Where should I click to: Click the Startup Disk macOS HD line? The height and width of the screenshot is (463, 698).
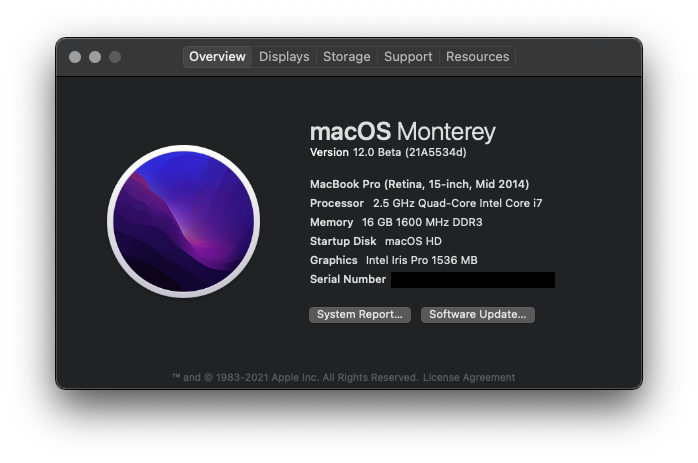pyautogui.click(x=376, y=241)
